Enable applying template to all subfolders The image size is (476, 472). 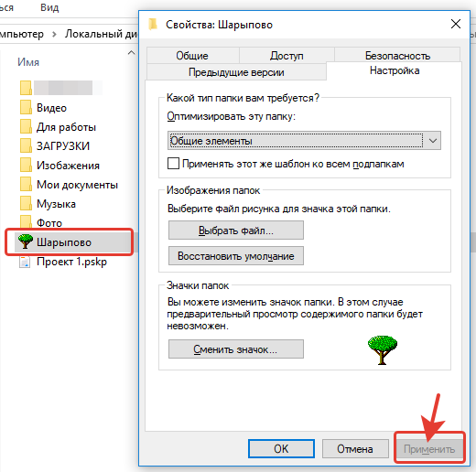[173, 164]
